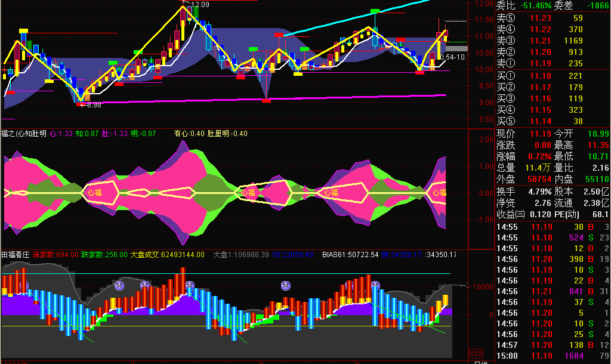This screenshot has height=364, width=611.
Task: Click the trade volume 524 in tick list
Action: pyautogui.click(x=576, y=237)
